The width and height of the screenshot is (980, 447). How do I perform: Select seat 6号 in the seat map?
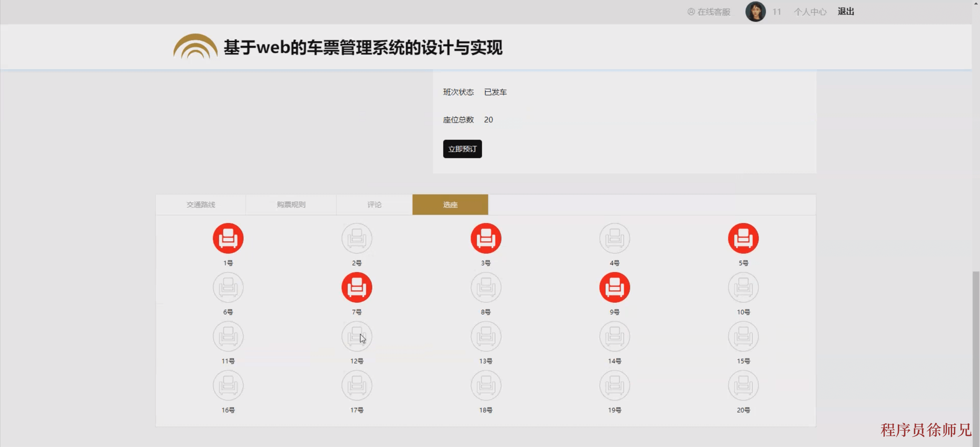coord(228,287)
